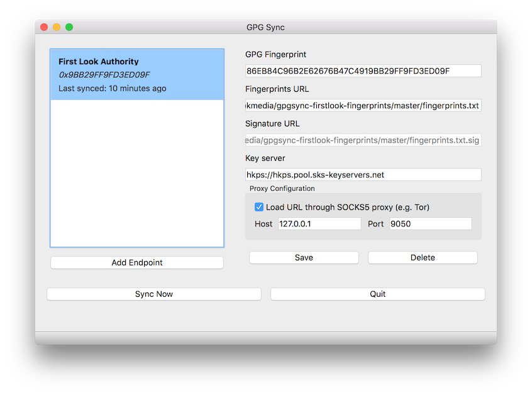Click the GPG Fingerprint input field
532x395 pixels.
pos(363,71)
